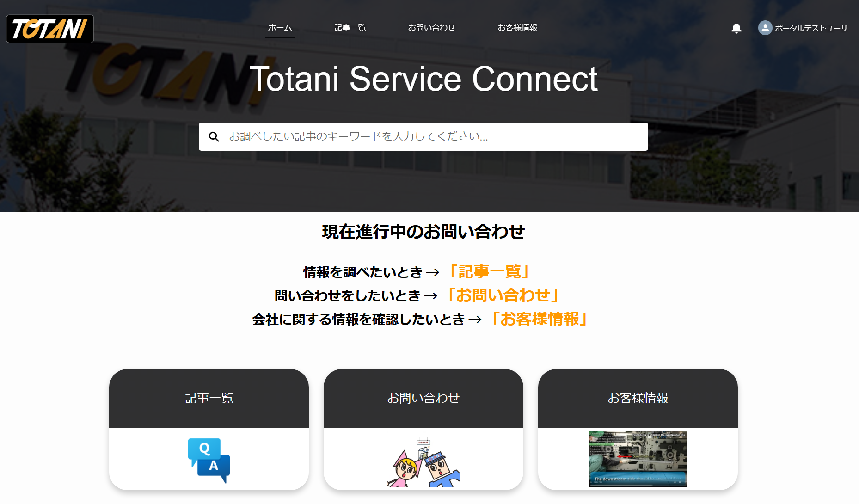This screenshot has width=859, height=504.
Task: Click the user avatar icon
Action: point(765,28)
